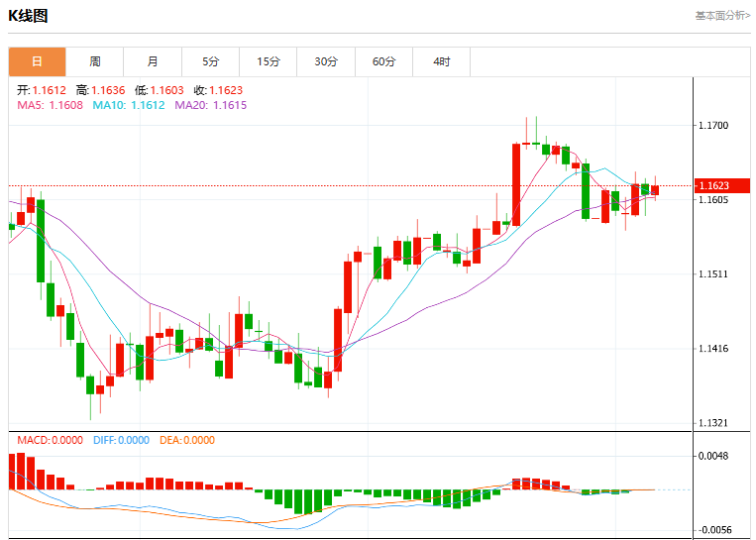Viewport: 756px width, 540px height.
Task: Switch to the 周 weekly tab
Action: click(x=95, y=61)
